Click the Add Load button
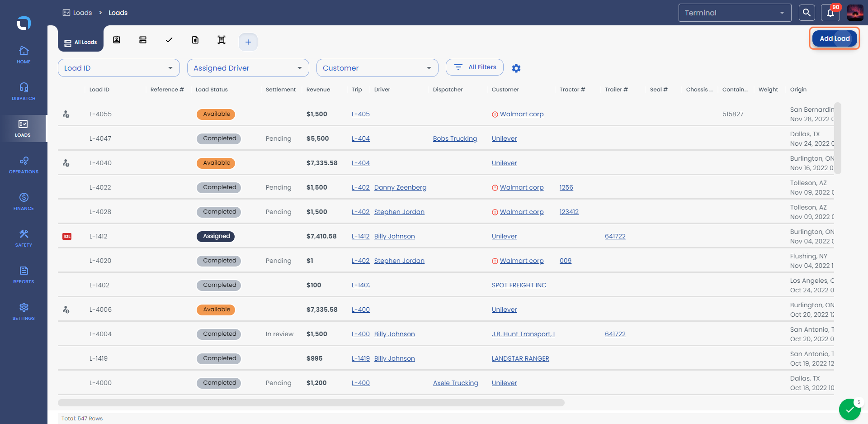Viewport: 868px width, 424px height. (x=835, y=38)
